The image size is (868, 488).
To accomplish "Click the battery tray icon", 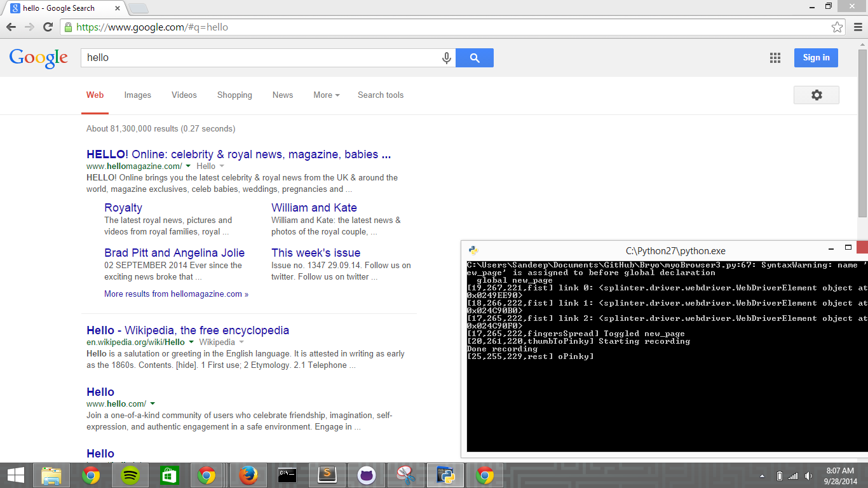I will tap(780, 476).
